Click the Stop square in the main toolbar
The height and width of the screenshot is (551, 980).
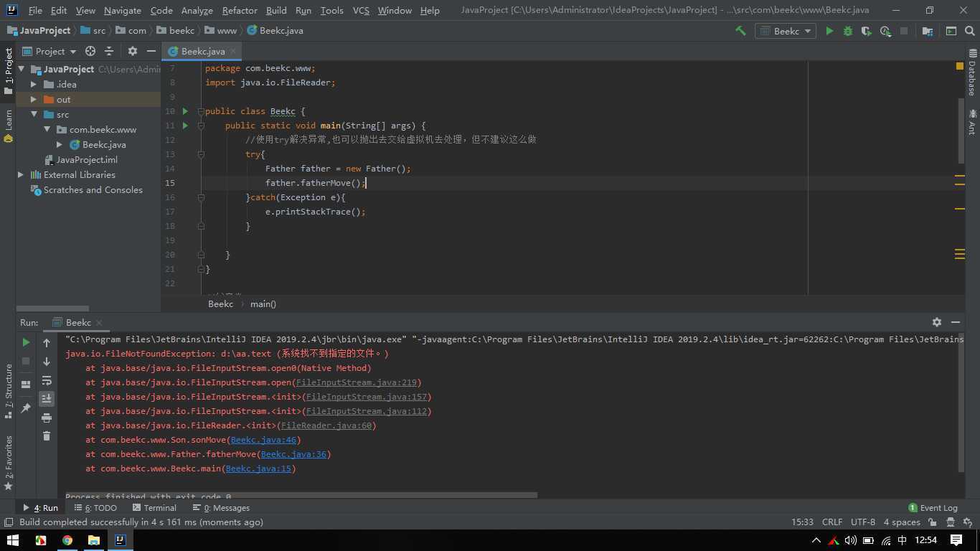pos(904,31)
